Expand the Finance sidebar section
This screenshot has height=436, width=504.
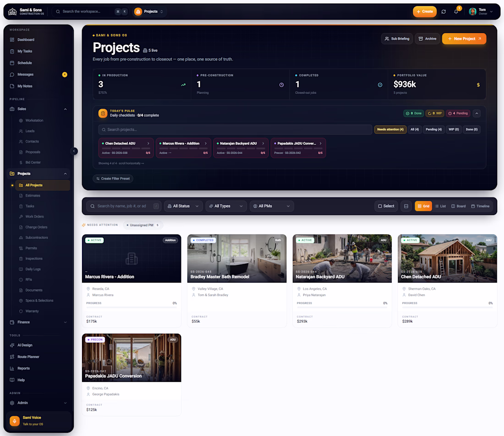tap(65, 322)
